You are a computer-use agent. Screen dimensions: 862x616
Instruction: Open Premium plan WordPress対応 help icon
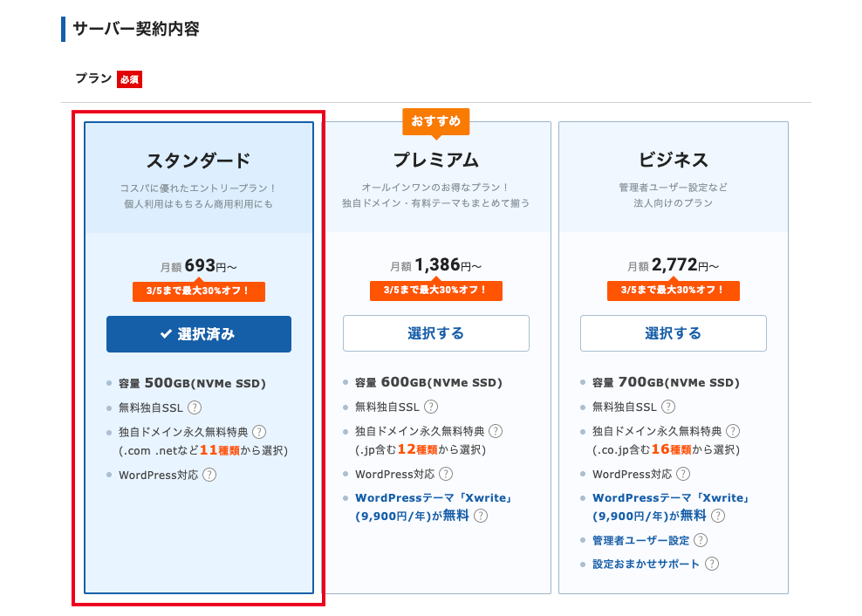(446, 474)
